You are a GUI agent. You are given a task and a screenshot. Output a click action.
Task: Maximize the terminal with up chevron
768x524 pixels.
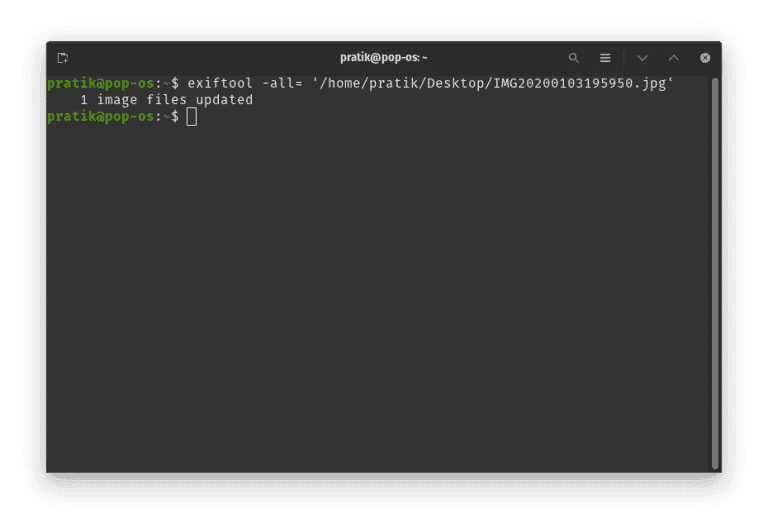click(x=674, y=58)
